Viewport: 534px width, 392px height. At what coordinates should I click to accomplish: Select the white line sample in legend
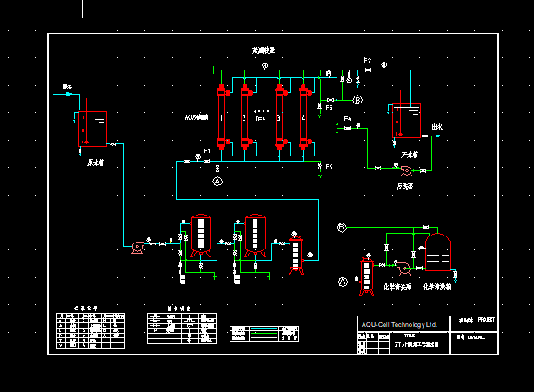pyautogui.click(x=264, y=338)
